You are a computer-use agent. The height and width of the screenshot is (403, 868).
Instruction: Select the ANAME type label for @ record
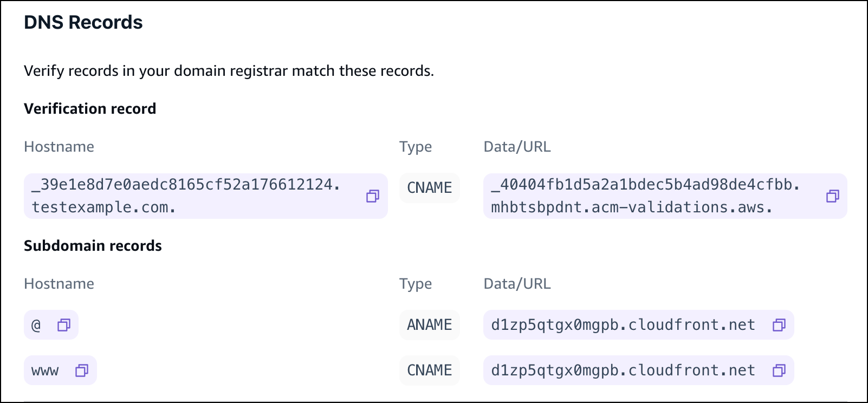(x=429, y=325)
